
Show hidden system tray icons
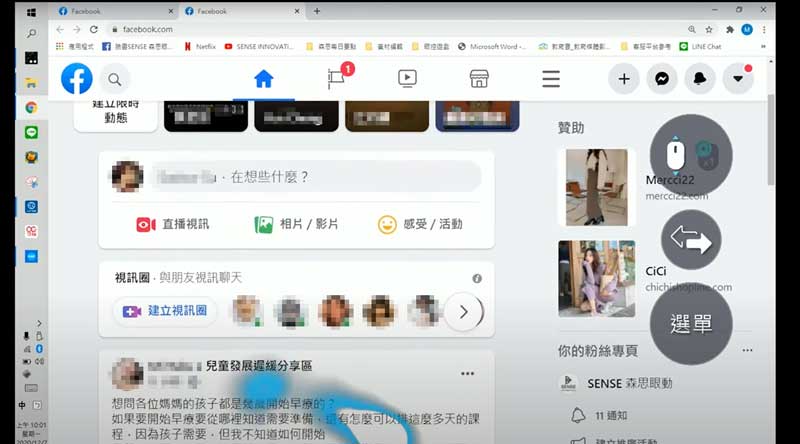pyautogui.click(x=39, y=324)
